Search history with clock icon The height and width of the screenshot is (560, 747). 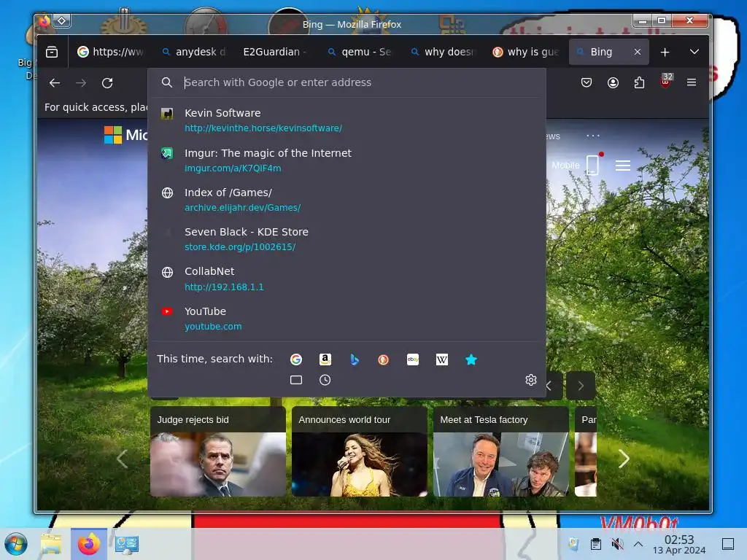[325, 380]
